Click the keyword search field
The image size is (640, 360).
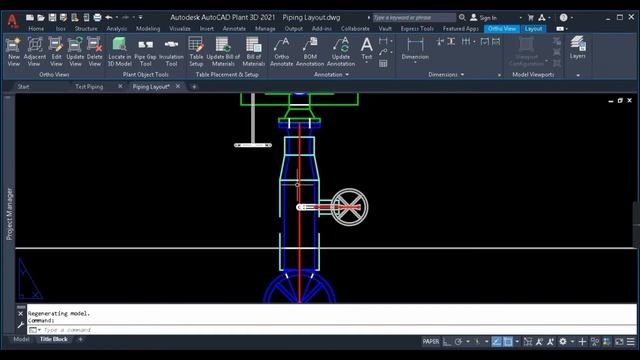click(414, 18)
